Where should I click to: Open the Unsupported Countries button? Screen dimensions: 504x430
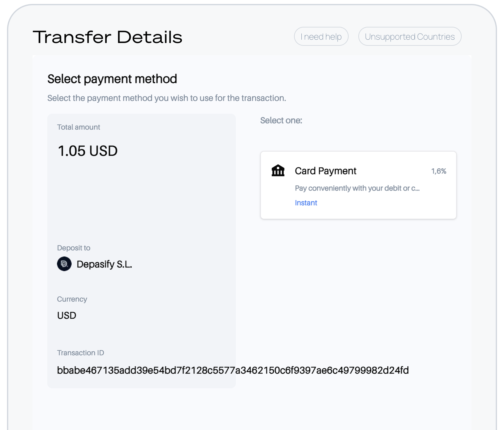(x=410, y=37)
